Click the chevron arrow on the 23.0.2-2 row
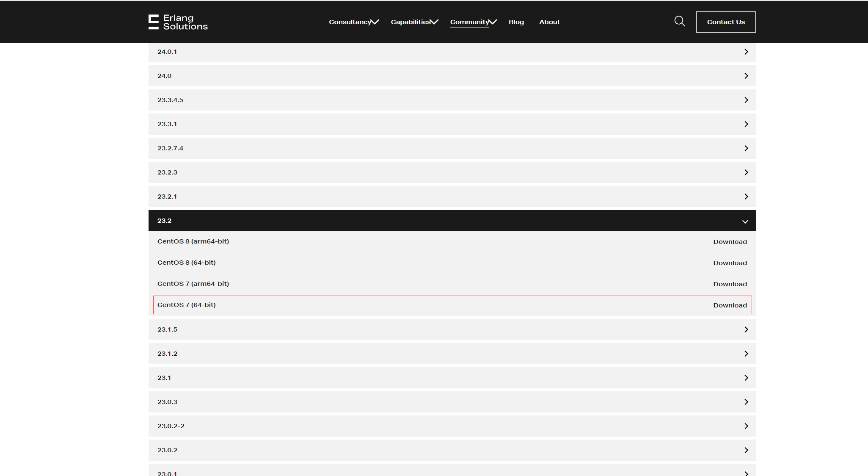This screenshot has height=476, width=868. click(746, 426)
